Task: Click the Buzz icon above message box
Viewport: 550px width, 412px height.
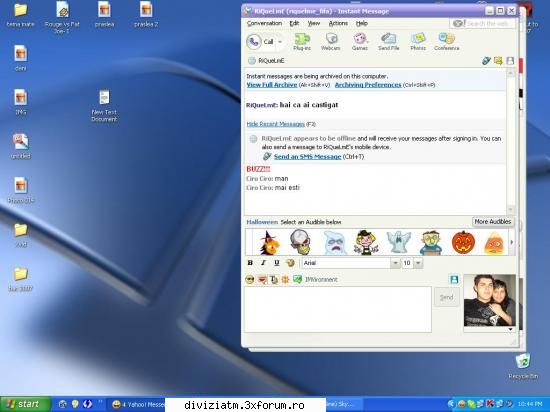Action: point(285,279)
